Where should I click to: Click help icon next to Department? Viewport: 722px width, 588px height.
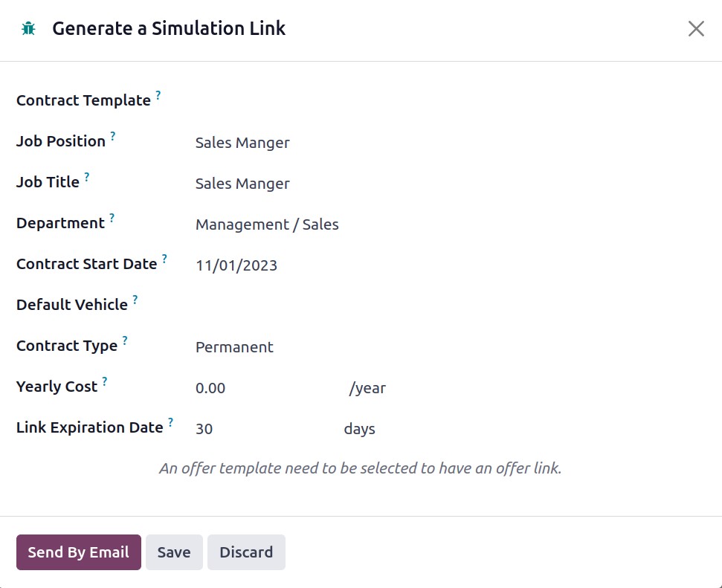coord(112,218)
